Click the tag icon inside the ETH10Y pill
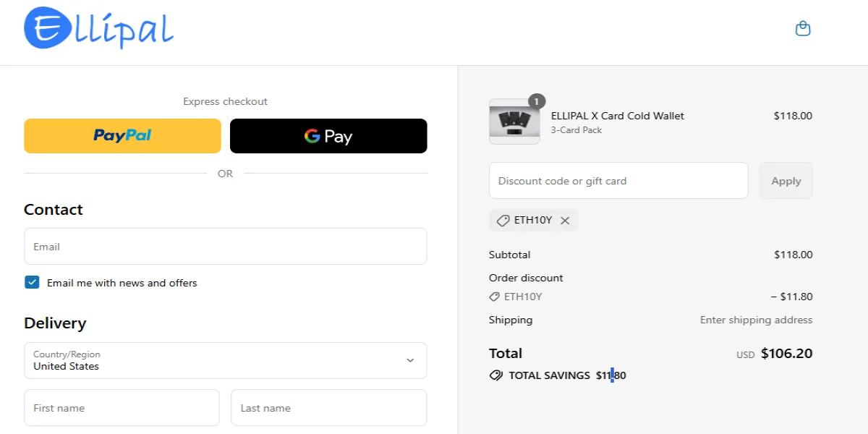Image resolution: width=868 pixels, height=434 pixels. coord(504,221)
